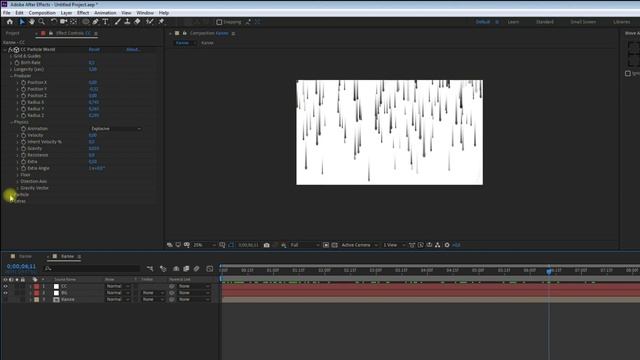640x360 pixels.
Task: Toggle visibility eye of BG layer
Action: pyautogui.click(x=5, y=293)
